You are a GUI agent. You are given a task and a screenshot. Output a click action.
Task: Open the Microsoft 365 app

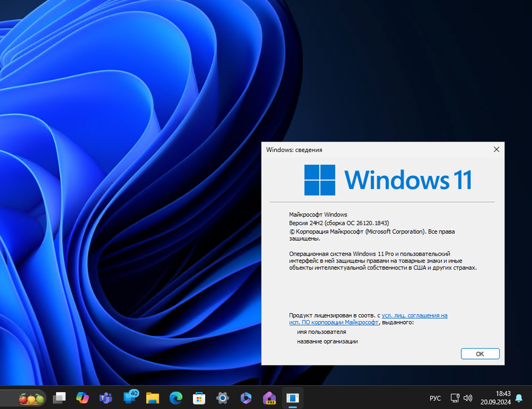(x=246, y=398)
